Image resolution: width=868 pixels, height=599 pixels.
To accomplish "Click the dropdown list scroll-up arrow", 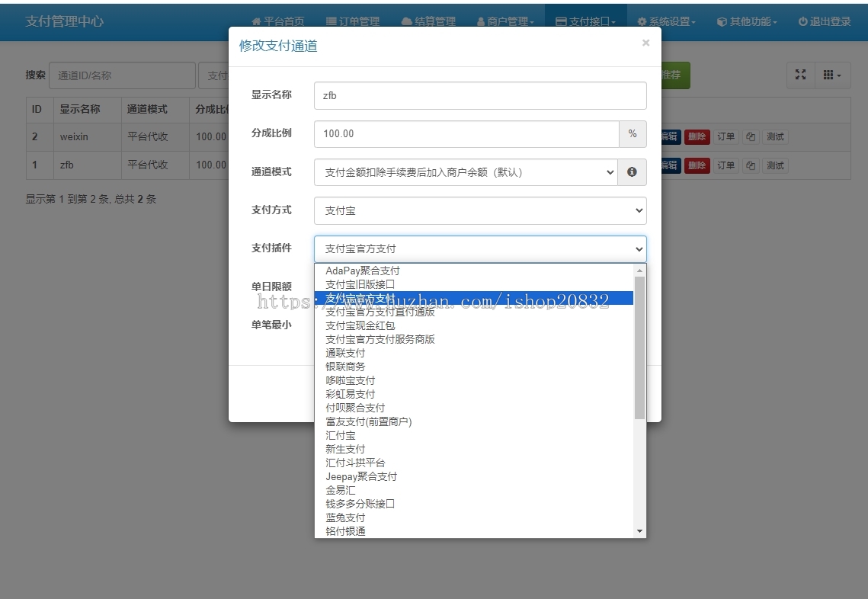I will (x=639, y=270).
